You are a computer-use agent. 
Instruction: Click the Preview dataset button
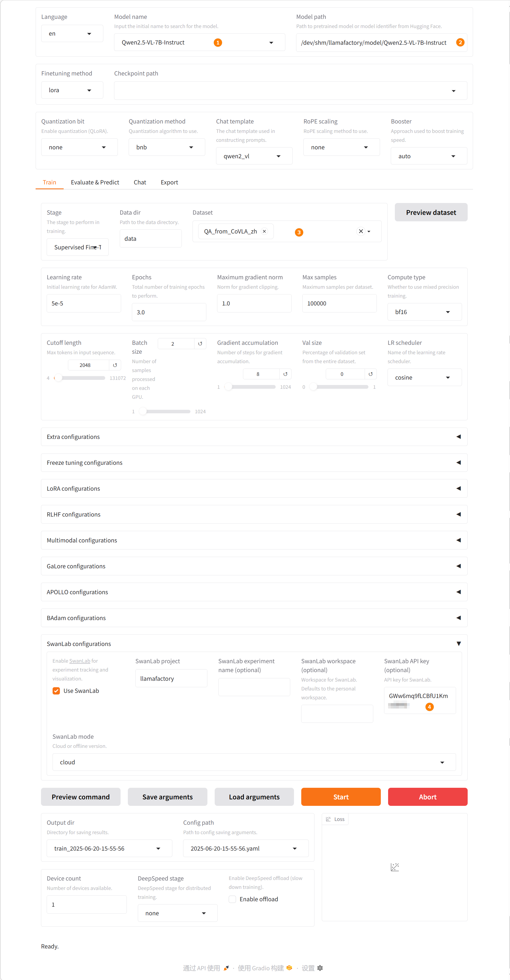(x=431, y=212)
